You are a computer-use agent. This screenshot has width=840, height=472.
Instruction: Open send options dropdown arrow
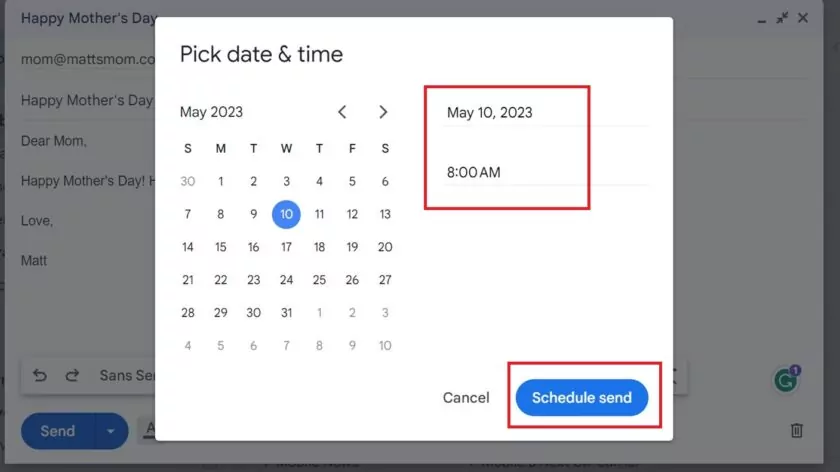coord(111,431)
